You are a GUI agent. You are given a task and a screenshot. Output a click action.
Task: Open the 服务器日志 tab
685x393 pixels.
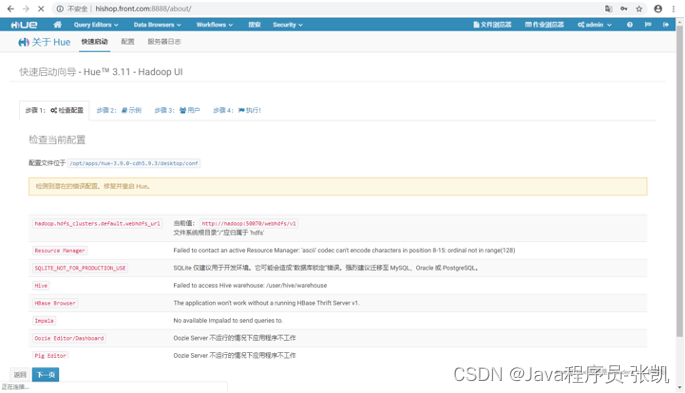tap(164, 41)
